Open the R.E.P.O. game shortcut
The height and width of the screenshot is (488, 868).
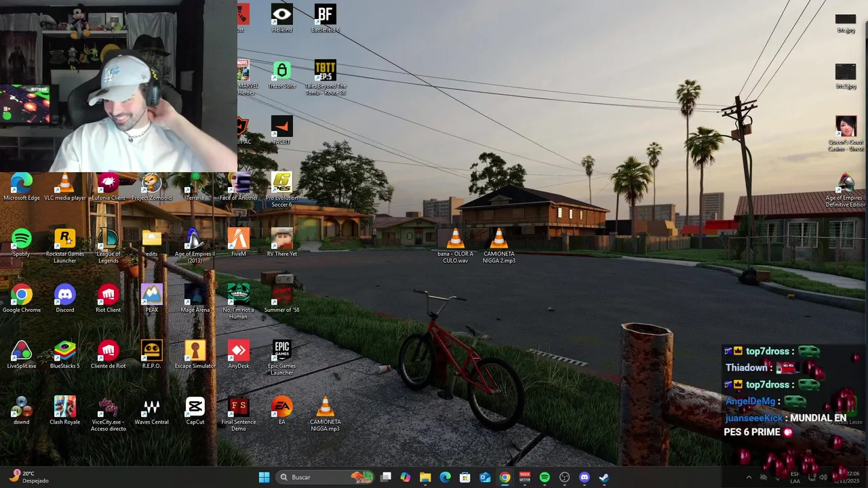coord(152,354)
